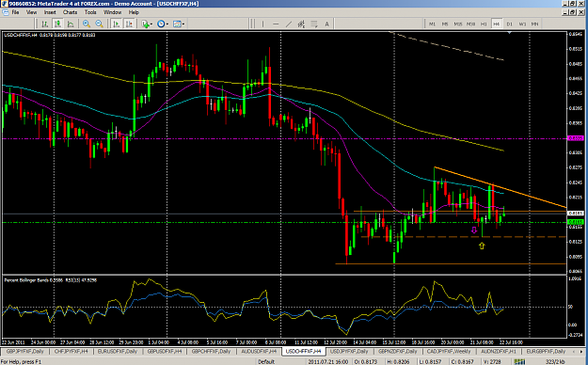Image resolution: width=588 pixels, height=365 pixels.
Task: Open the Periods clock dropdown
Action: pos(163,24)
